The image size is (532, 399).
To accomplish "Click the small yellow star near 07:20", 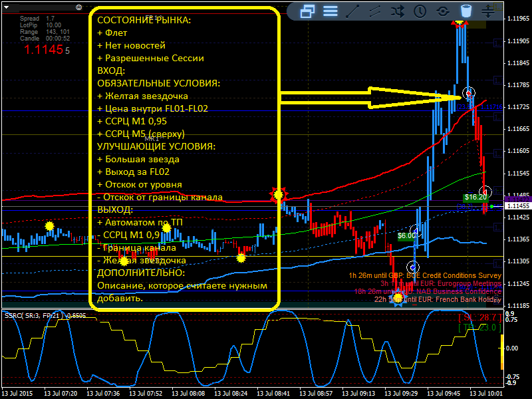I will click(49, 225).
